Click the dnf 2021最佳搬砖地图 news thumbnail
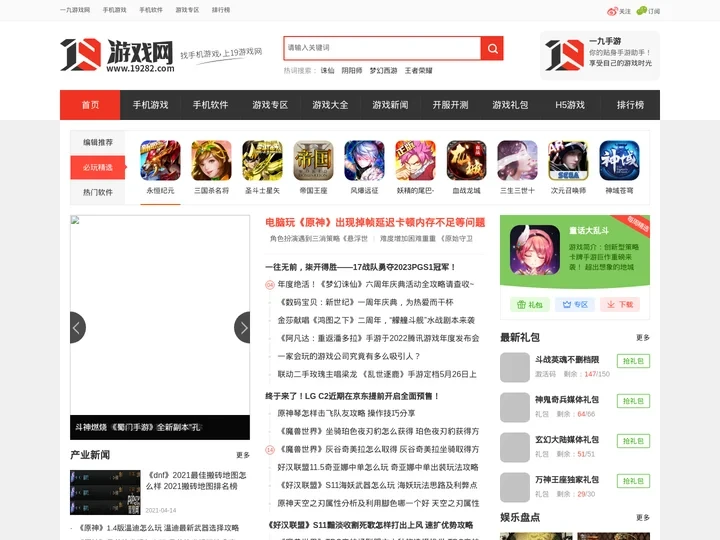 click(105, 492)
